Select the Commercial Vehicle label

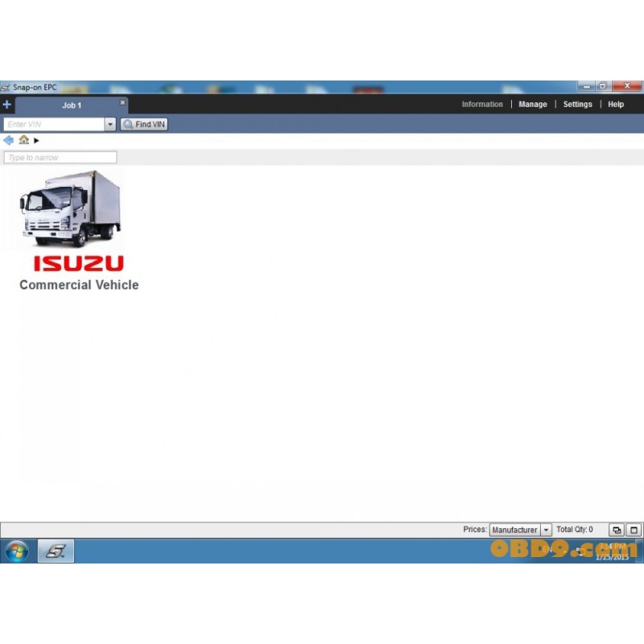79,285
